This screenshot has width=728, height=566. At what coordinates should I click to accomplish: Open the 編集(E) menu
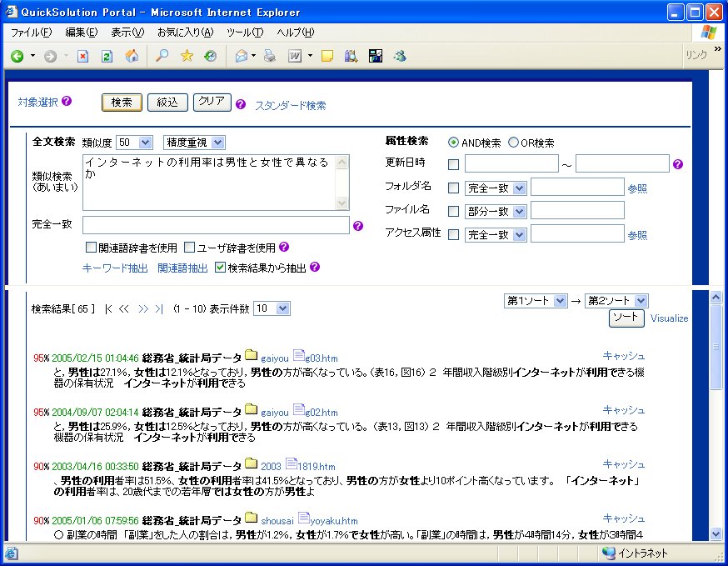tap(82, 32)
